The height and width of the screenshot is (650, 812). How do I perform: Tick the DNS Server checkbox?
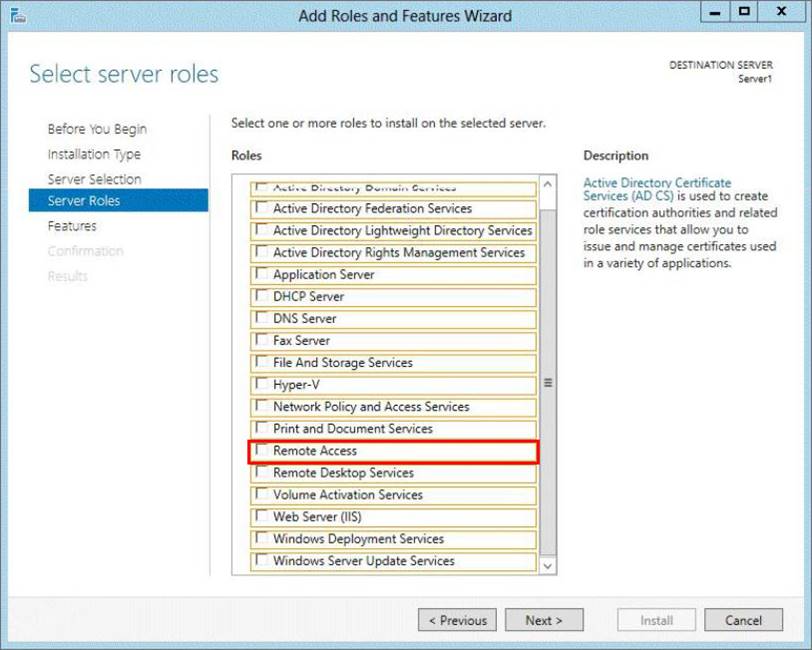click(x=262, y=319)
